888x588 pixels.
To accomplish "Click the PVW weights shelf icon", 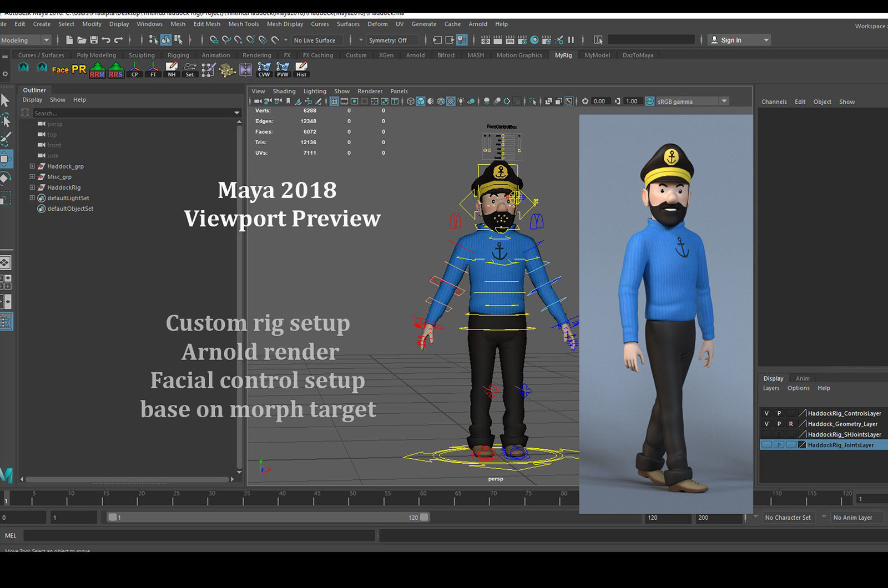I will click(282, 70).
